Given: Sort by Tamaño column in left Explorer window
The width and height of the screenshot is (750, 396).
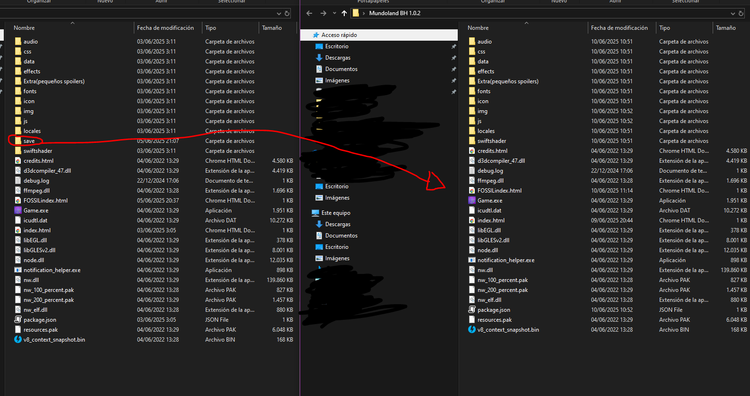Looking at the screenshot, I should coord(272,28).
